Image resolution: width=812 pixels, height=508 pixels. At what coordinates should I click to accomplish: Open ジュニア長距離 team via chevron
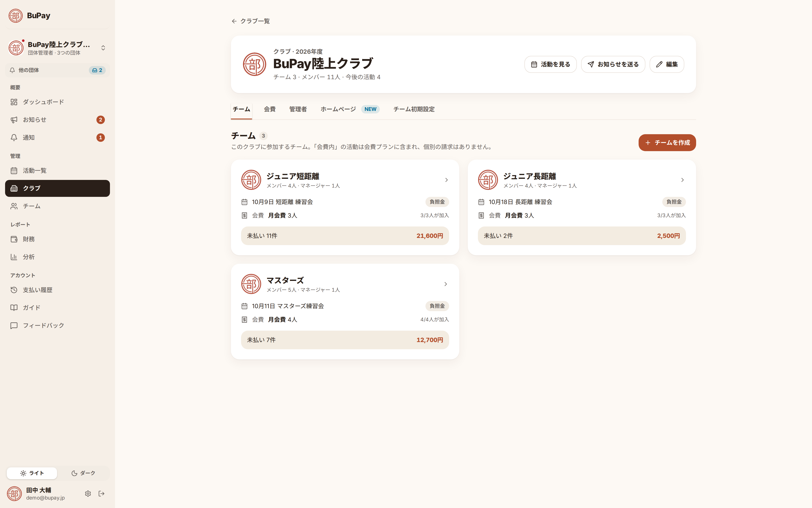(683, 180)
